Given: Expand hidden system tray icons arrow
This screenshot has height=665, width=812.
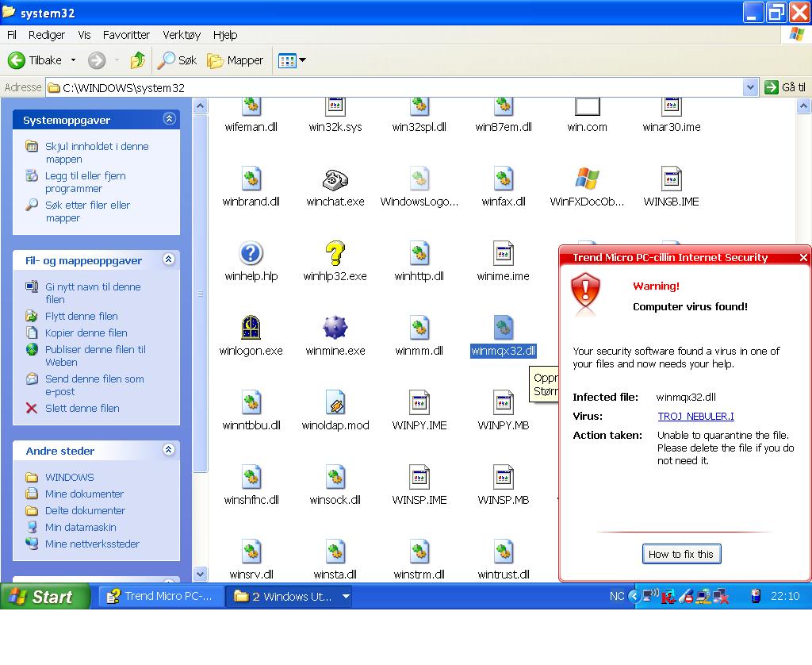Looking at the screenshot, I should (634, 597).
